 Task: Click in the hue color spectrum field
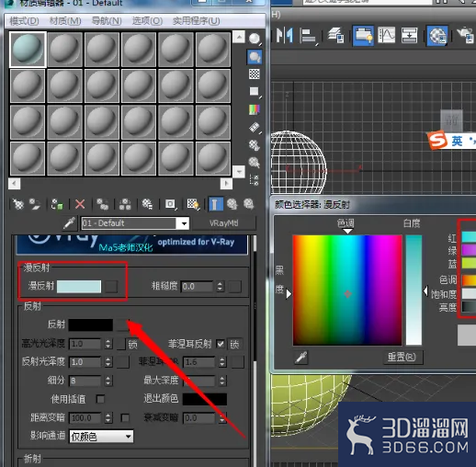point(347,290)
